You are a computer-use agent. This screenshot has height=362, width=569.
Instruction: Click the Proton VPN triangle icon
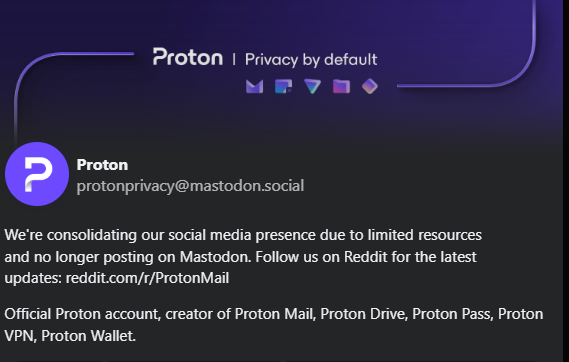312,87
